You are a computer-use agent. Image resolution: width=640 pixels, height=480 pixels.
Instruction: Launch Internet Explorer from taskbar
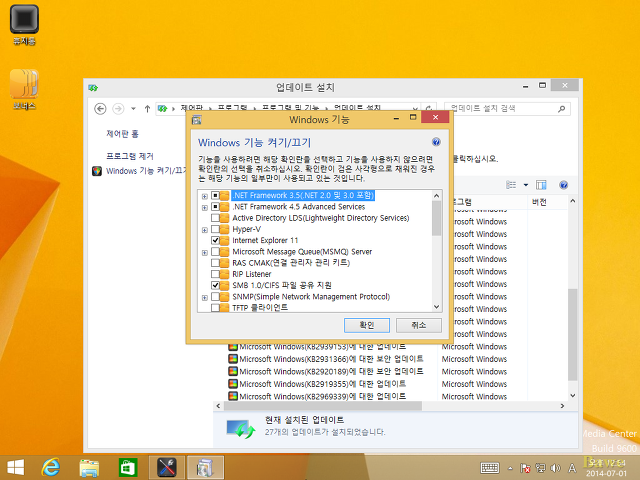pos(51,467)
